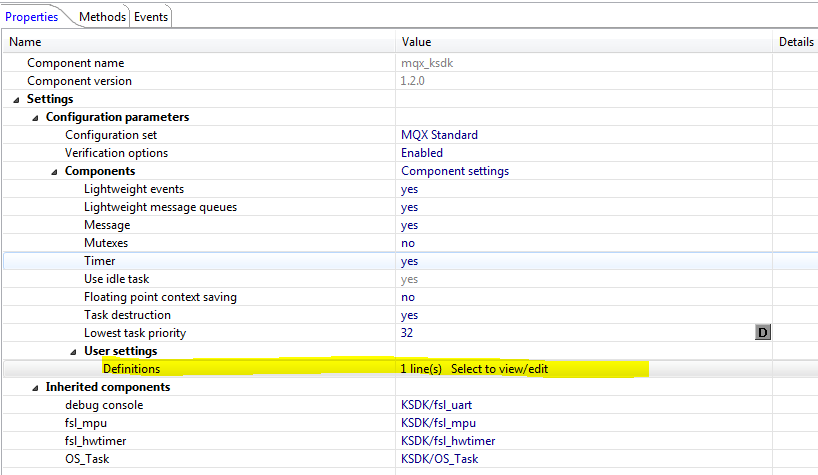Click the D details icon for Lowest task priority
The image size is (818, 475).
[x=762, y=333]
